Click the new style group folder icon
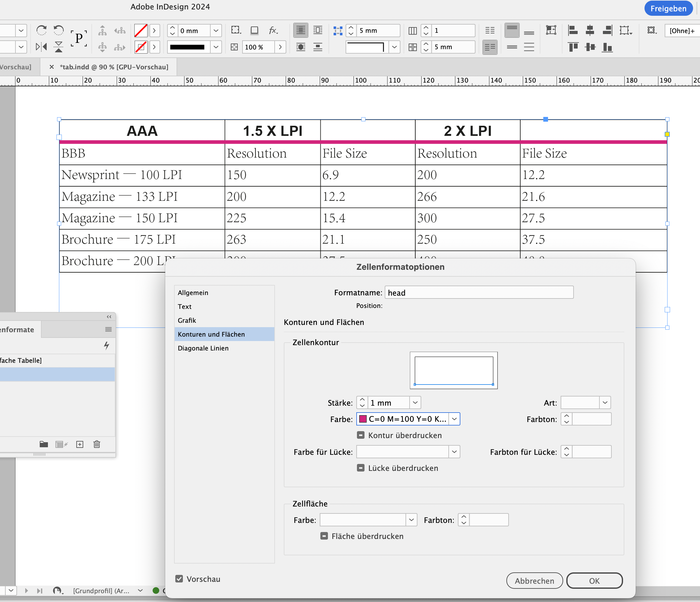The width and height of the screenshot is (700, 602). [43, 444]
